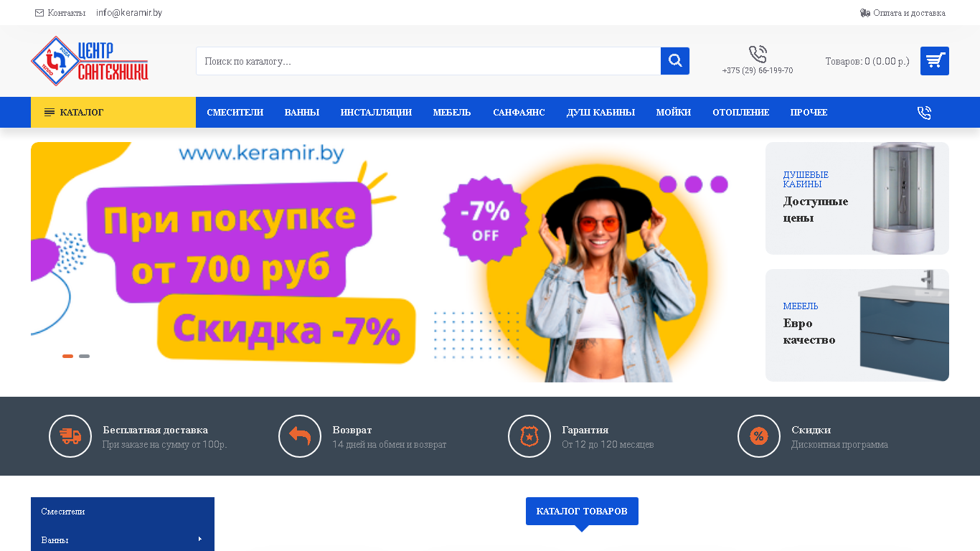Expand the Ванны sidebar submenu arrow
The height and width of the screenshot is (551, 980).
pyautogui.click(x=200, y=539)
